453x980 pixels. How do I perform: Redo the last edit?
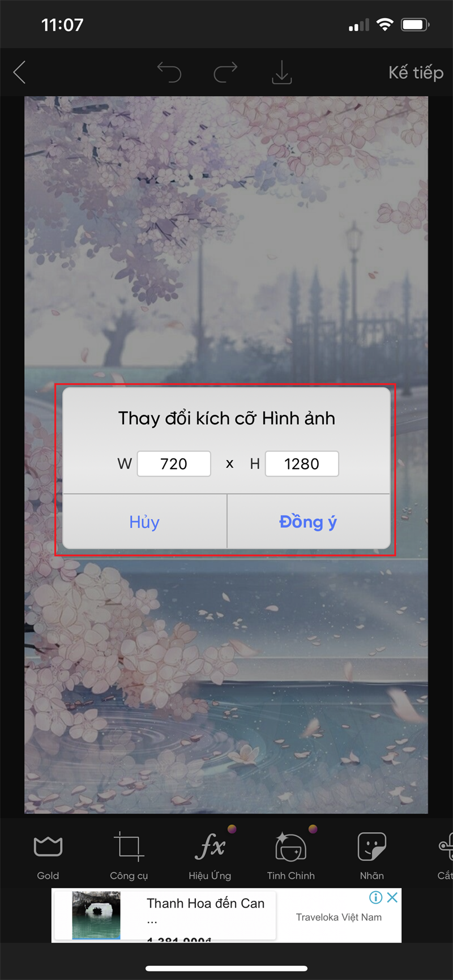click(x=225, y=72)
